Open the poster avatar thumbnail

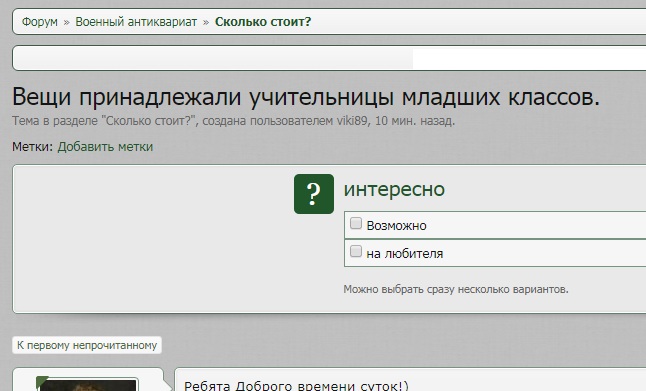[x=87, y=384]
